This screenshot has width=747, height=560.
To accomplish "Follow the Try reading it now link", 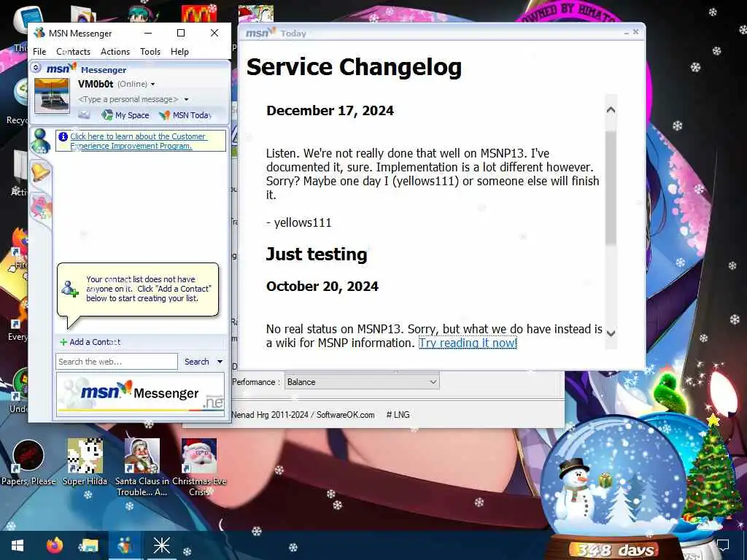I will coord(468,343).
